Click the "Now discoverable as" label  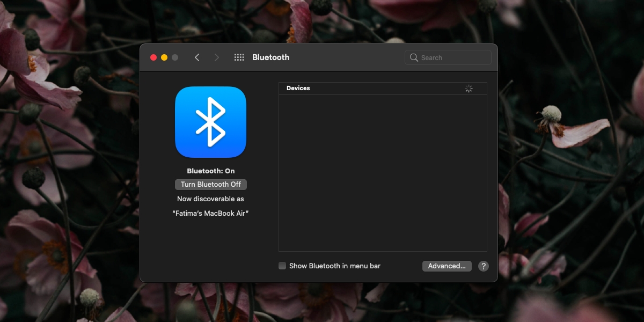tap(210, 199)
